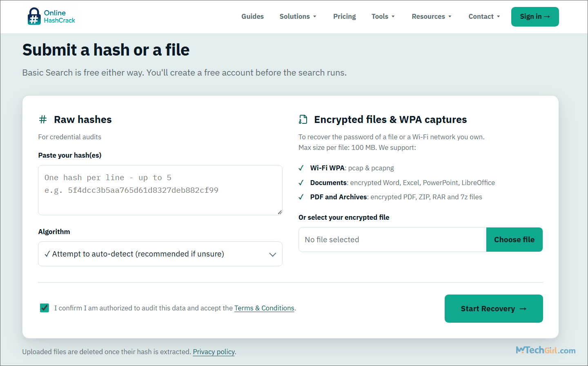Click the Wi-Fi WPA pcap & pcapng line

352,168
